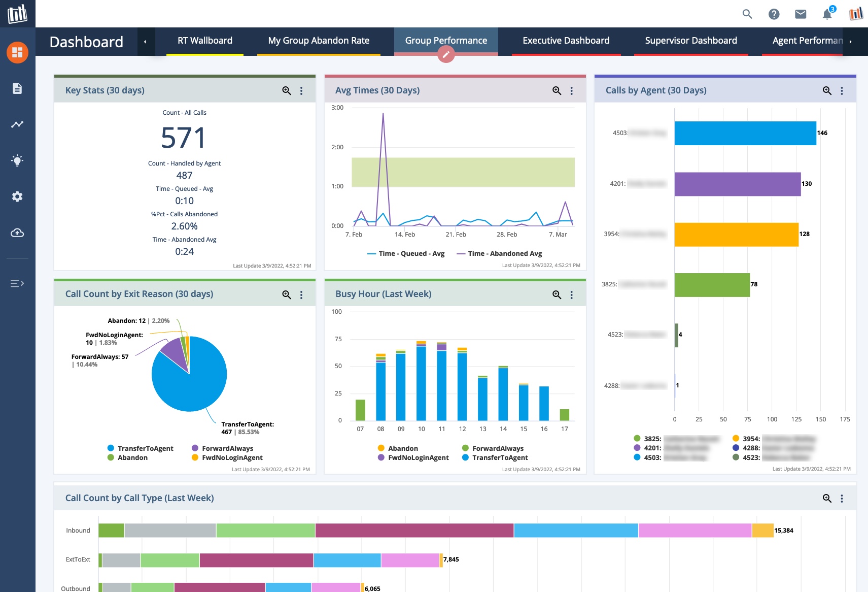
Task: Toggle FwdNoLoginAgent in Busy Hour legend
Action: coord(413,457)
